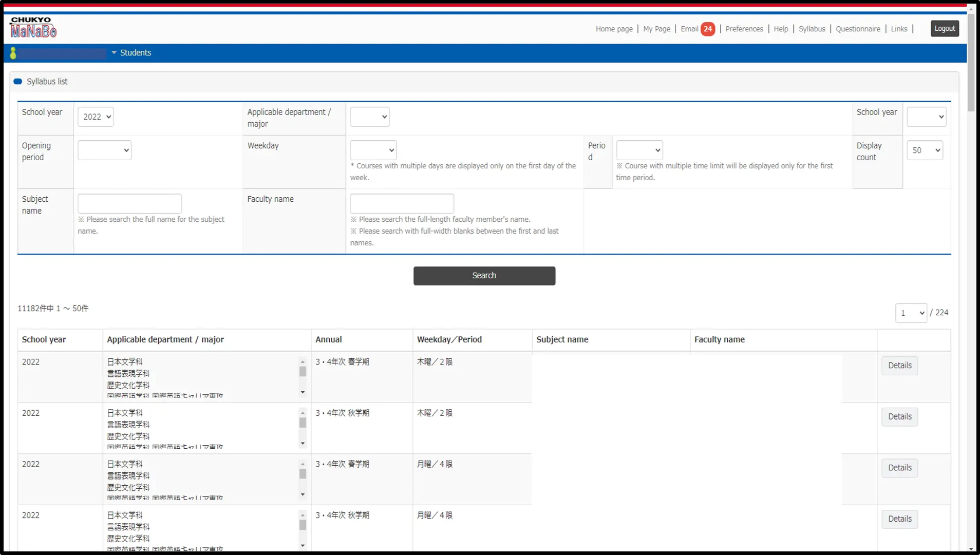Select page number from the pagination dropdown
Screen dimensions: 980x555
pos(911,313)
